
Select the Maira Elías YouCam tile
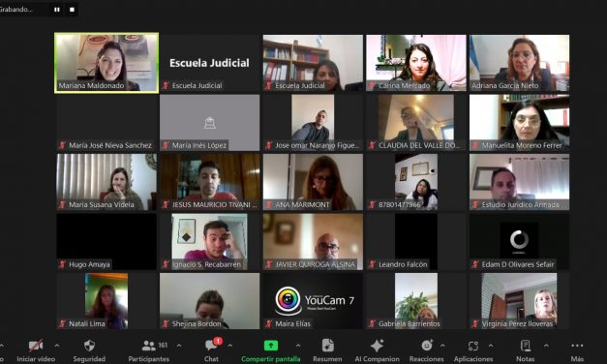click(x=313, y=301)
